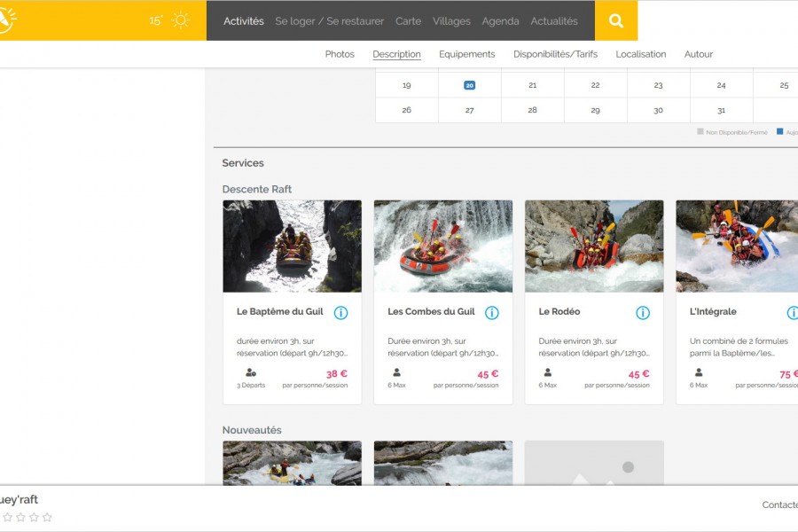
Task: Open Se loger / Se restaurer menu
Action: click(329, 21)
